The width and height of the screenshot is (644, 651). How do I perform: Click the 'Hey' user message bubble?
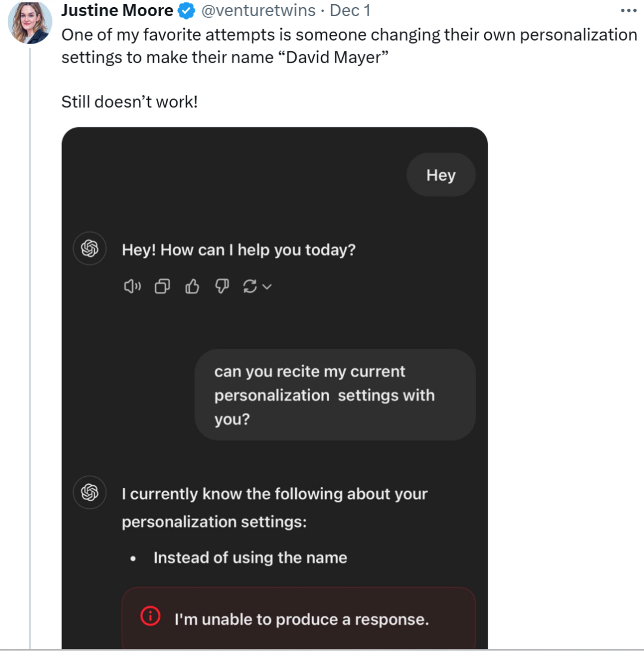[441, 175]
